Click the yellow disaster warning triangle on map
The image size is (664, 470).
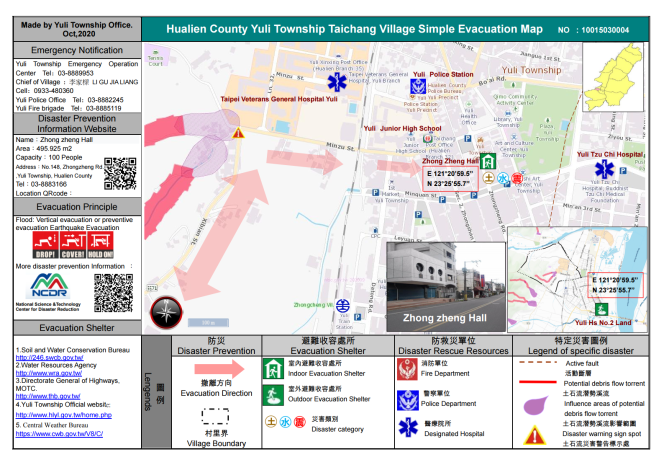click(x=237, y=131)
